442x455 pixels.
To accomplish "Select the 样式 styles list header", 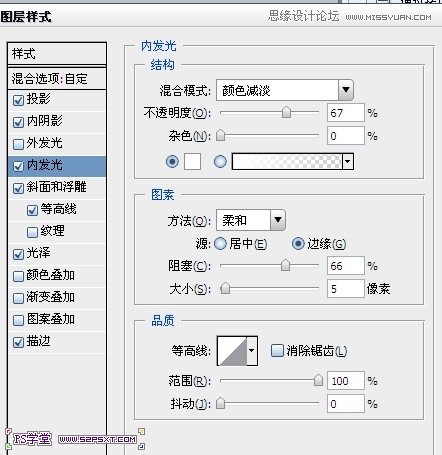I will point(57,54).
